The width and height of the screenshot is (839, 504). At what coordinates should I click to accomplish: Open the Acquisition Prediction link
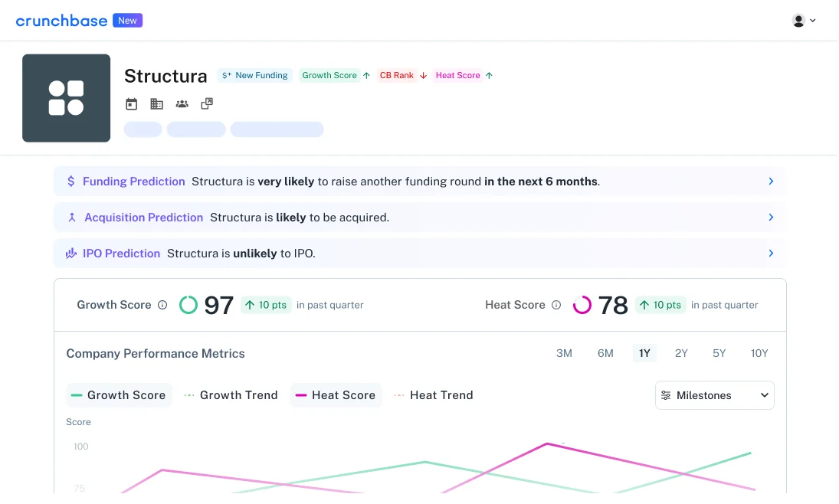click(144, 218)
